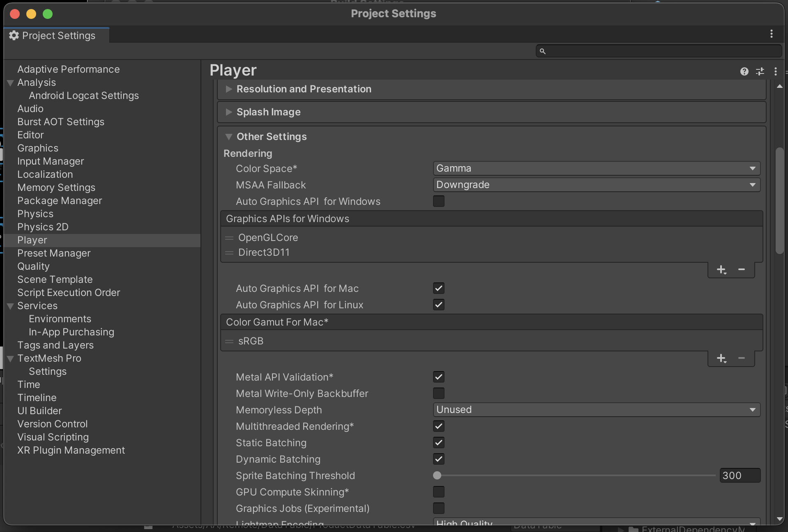788x532 pixels.
Task: Open Version Control settings
Action: pyautogui.click(x=53, y=424)
